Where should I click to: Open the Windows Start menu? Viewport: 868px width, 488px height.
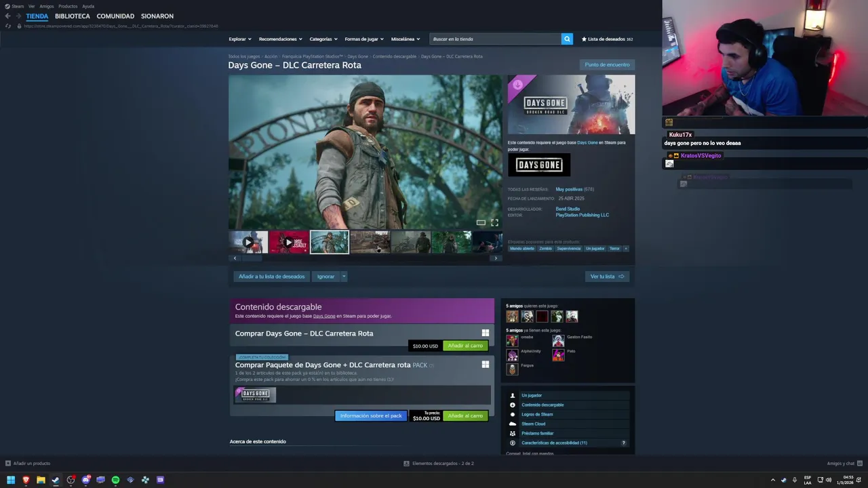tap(11, 480)
